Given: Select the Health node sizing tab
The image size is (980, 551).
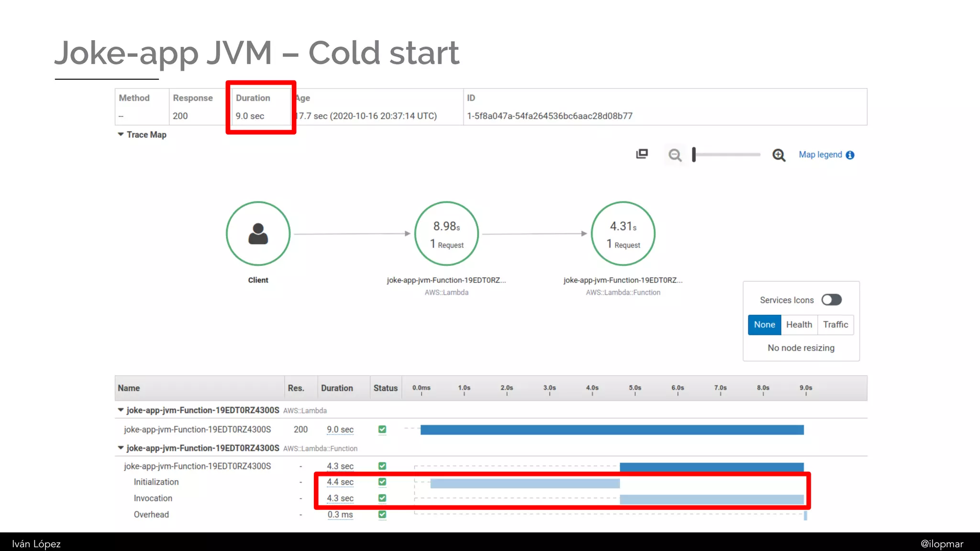Looking at the screenshot, I should (799, 325).
